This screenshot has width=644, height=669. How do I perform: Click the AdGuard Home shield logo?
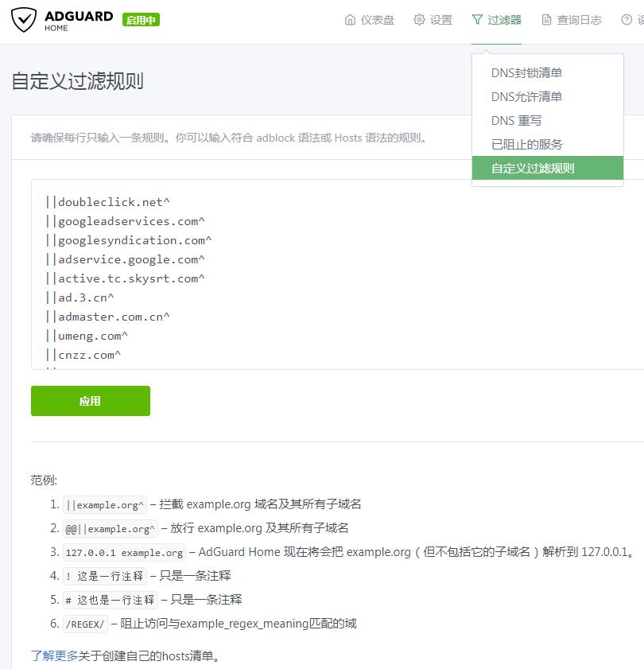coord(24,19)
